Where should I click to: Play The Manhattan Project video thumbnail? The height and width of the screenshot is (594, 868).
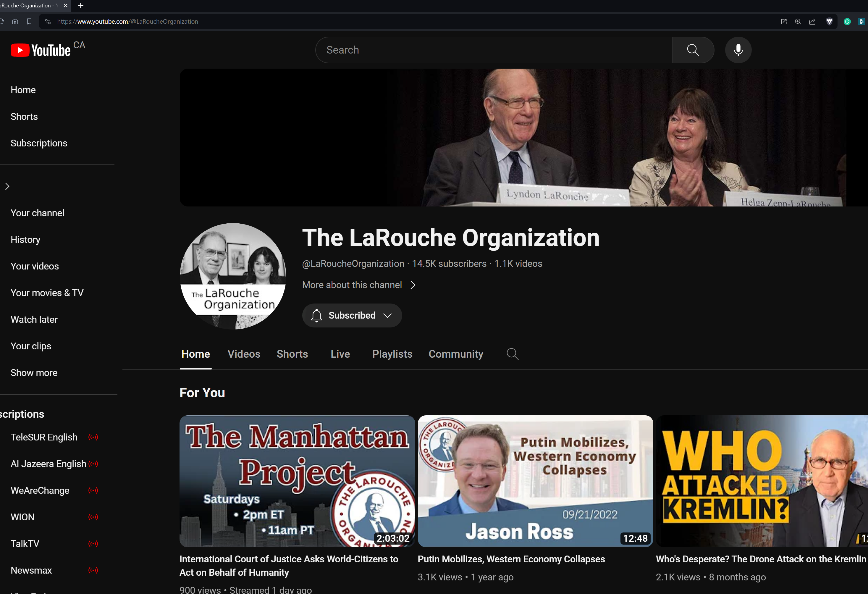[x=297, y=482]
